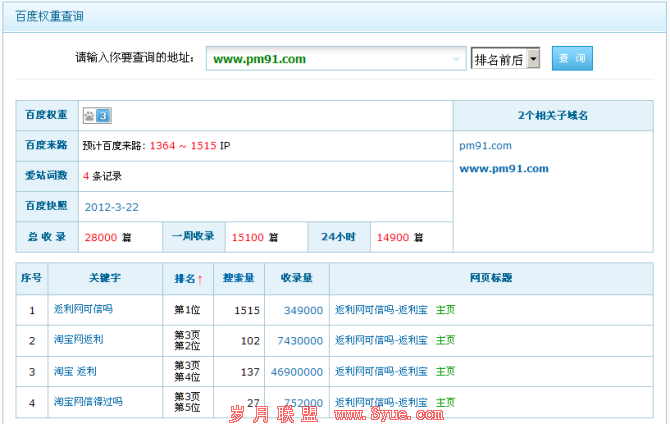The height and width of the screenshot is (424, 670).
Task: Click the 查询 button
Action: click(x=572, y=58)
